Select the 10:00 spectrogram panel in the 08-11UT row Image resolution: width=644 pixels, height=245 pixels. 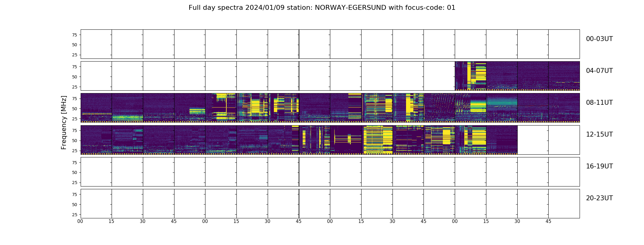pyautogui.click(x=346, y=108)
